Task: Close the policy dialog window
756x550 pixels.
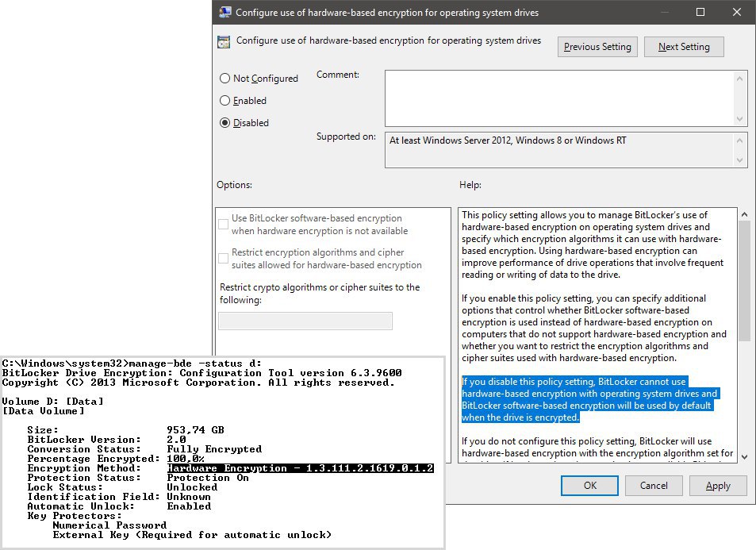Action: [737, 12]
